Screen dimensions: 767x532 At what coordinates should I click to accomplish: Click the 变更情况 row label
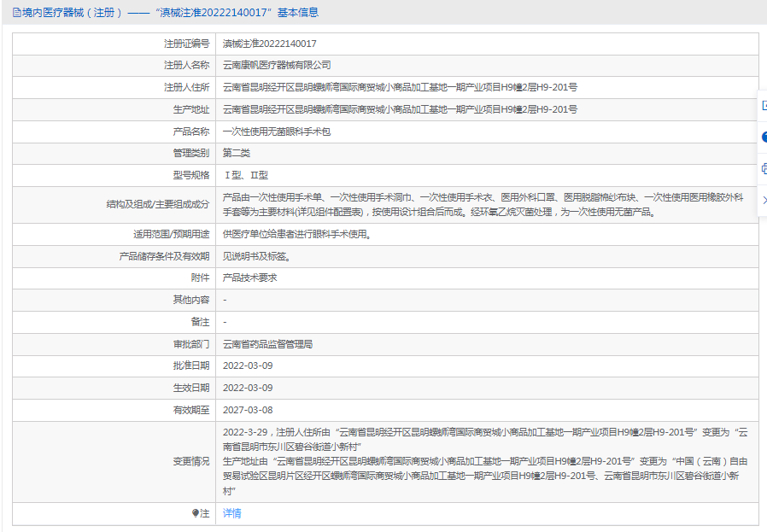[190, 461]
